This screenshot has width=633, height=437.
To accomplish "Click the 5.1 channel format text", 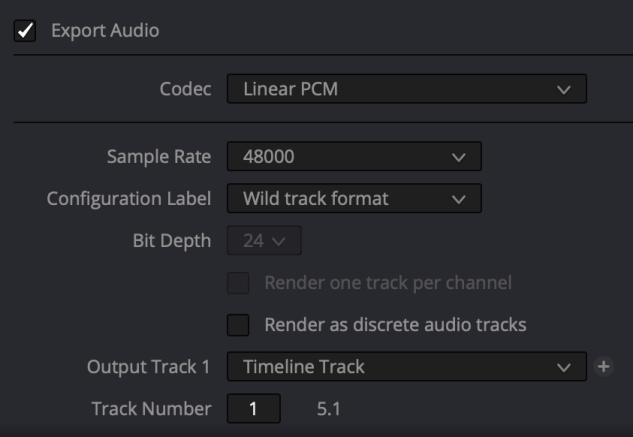I will click(328, 409).
